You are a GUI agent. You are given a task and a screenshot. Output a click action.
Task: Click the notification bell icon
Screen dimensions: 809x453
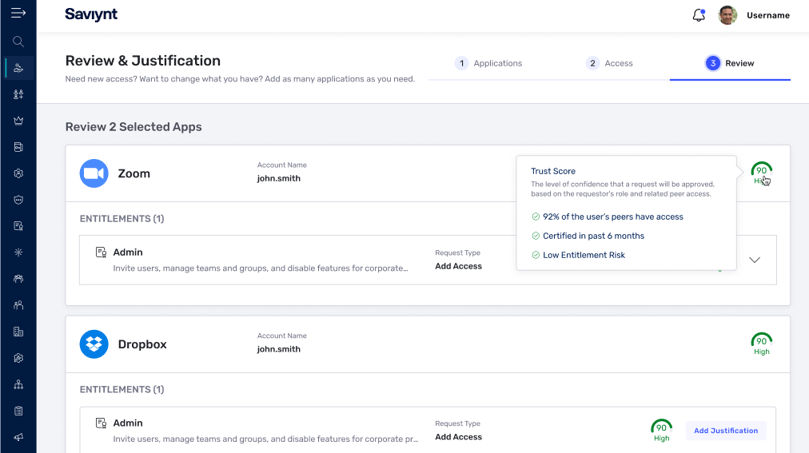(x=699, y=15)
